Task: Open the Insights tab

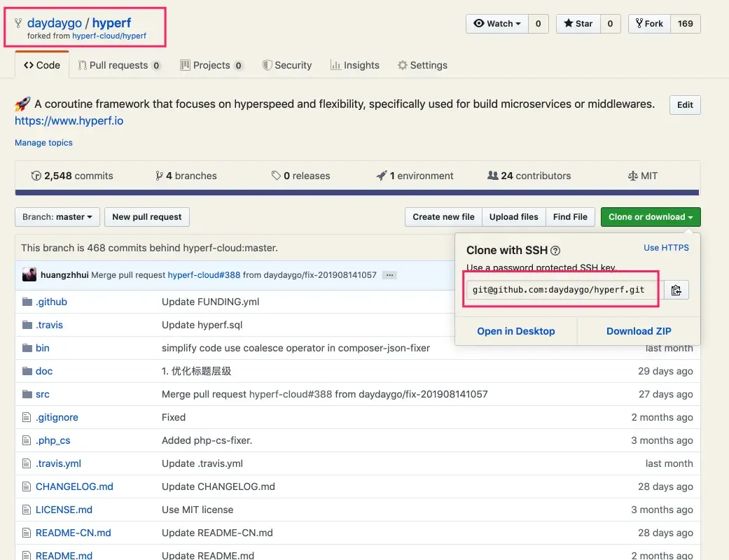Action: coord(355,65)
